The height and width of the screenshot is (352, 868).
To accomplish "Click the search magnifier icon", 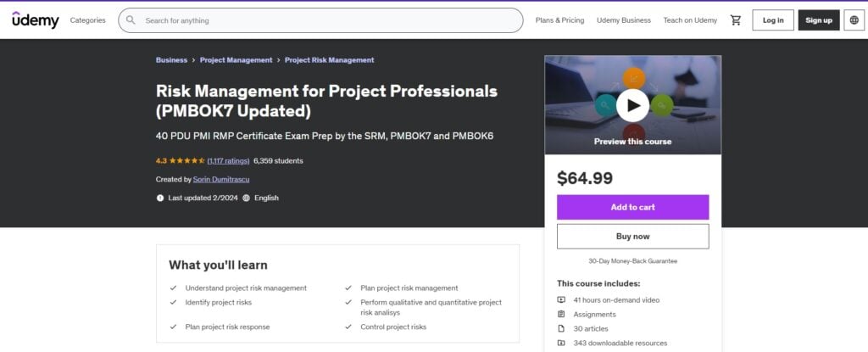I will [x=131, y=20].
